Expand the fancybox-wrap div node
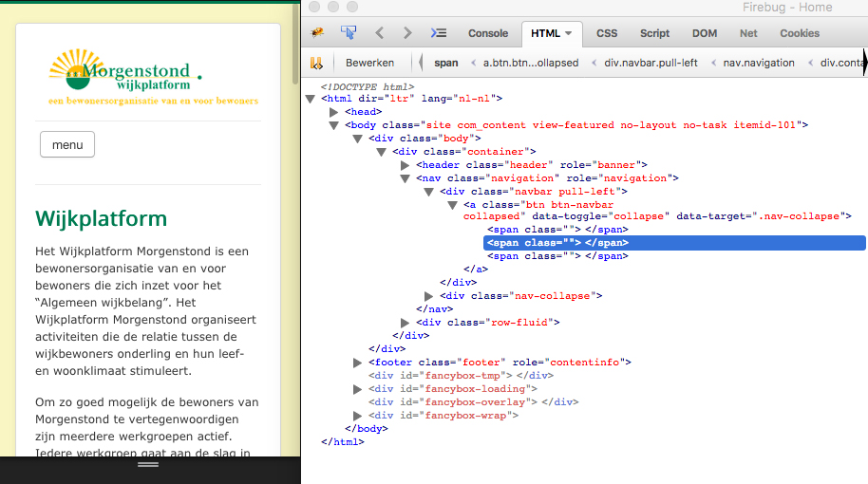 [358, 416]
